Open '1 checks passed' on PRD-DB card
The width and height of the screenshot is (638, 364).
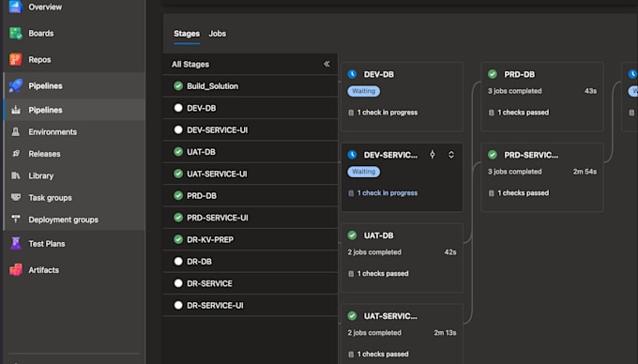point(524,113)
